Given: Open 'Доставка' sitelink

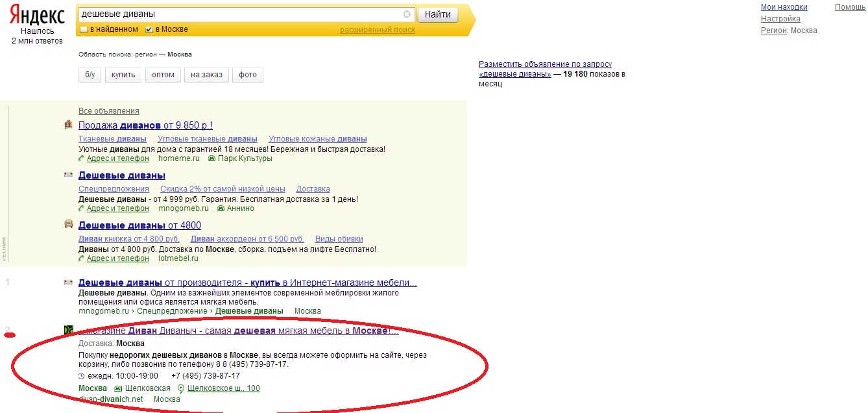Looking at the screenshot, I should (x=313, y=189).
